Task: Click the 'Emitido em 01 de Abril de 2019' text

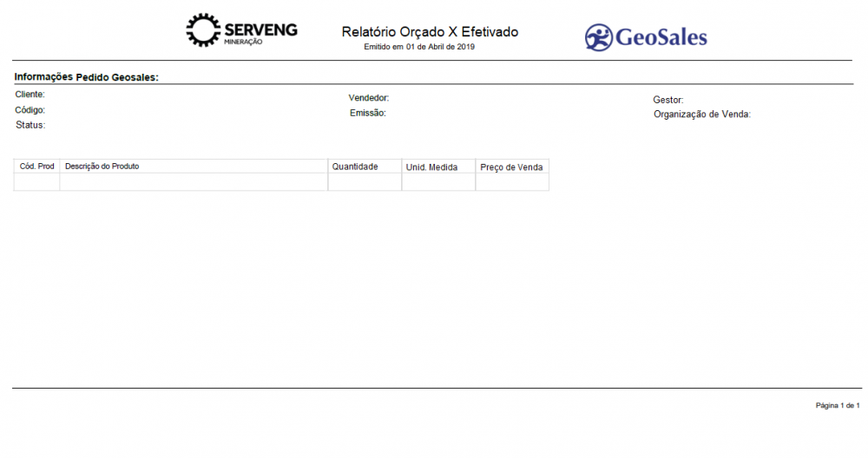Action: [x=419, y=47]
